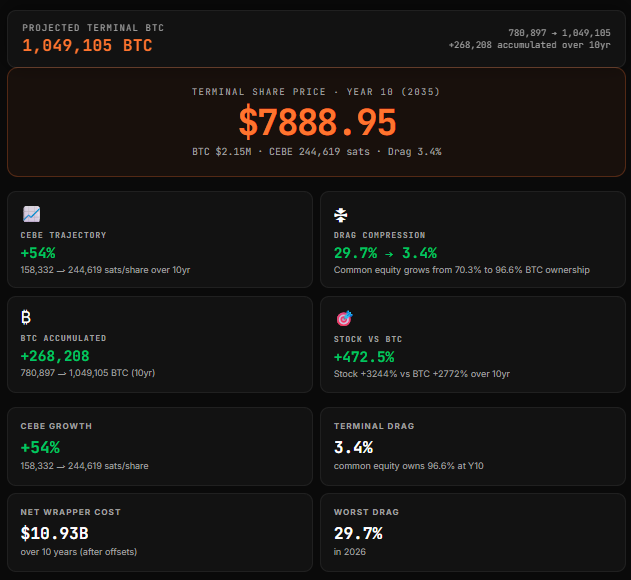Click the Bitcoin symbol icon above BTC Accumulated
Image resolution: width=631 pixels, height=580 pixels.
(26, 317)
